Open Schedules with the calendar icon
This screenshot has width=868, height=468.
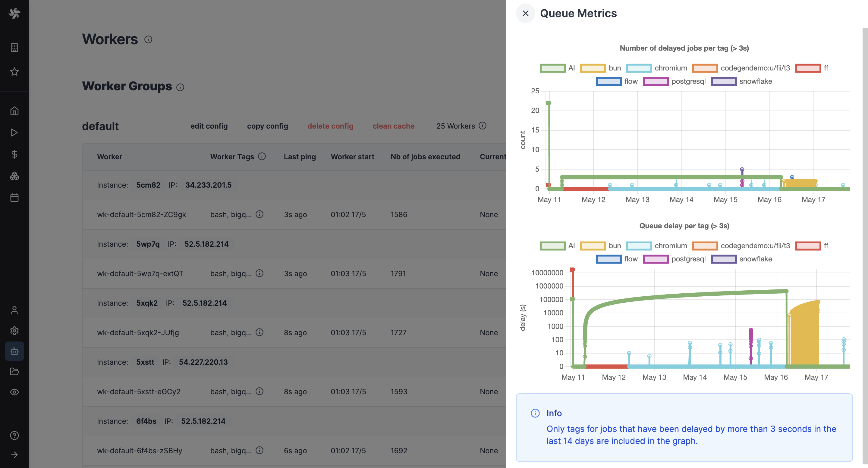tap(14, 198)
